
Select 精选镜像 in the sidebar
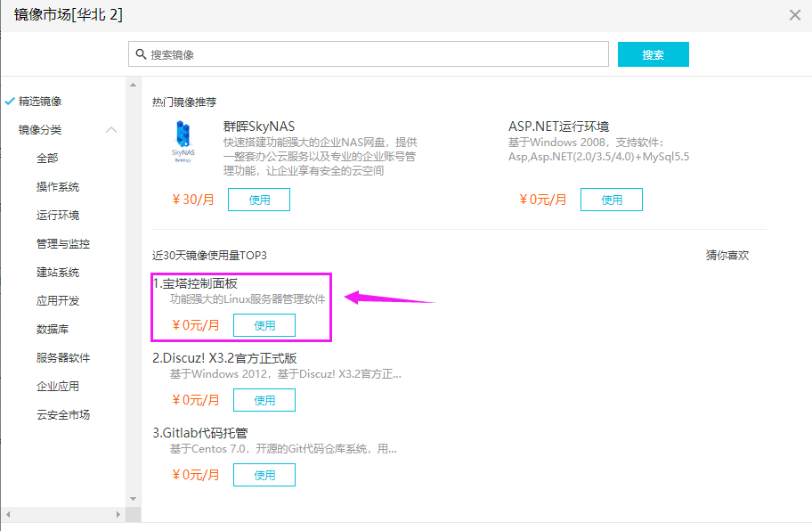40,101
